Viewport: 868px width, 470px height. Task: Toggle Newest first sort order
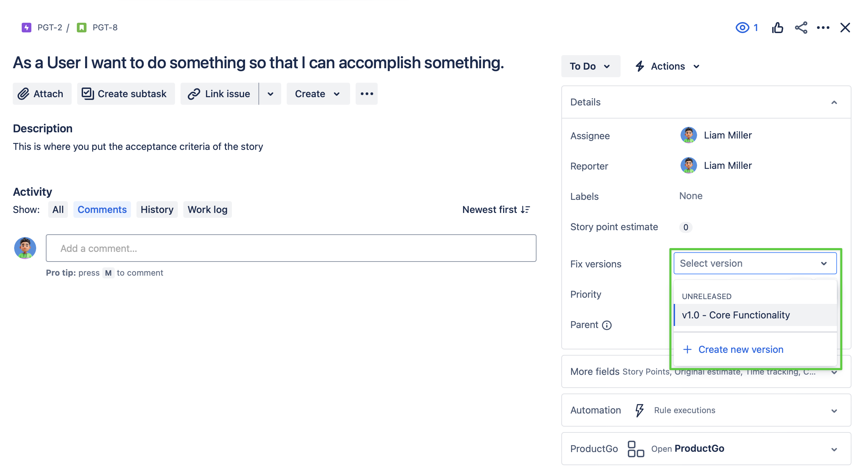pos(496,210)
